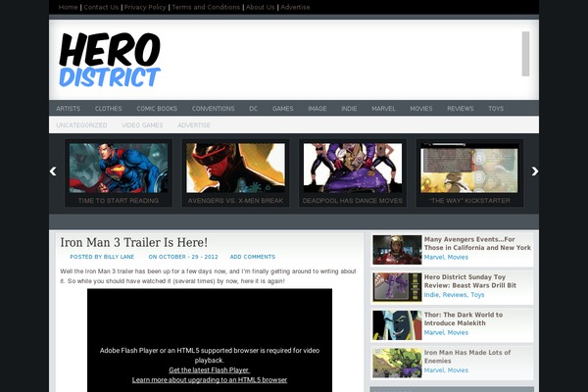
Task: Click Toys tag under Toy Review article
Action: click(x=477, y=295)
